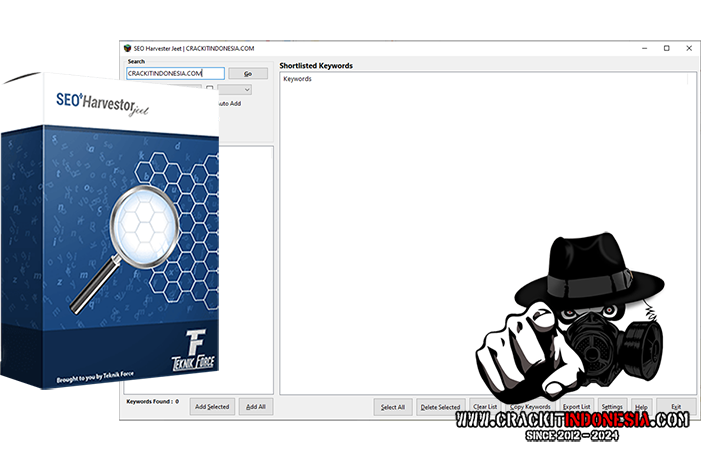The height and width of the screenshot is (457, 701).
Task: Click the Keywords column header
Action: [298, 79]
